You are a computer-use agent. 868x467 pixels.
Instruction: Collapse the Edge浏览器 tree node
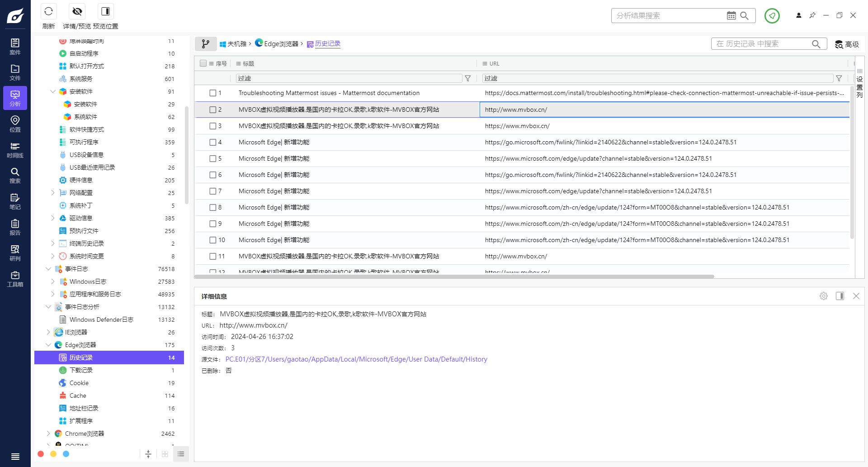click(48, 345)
